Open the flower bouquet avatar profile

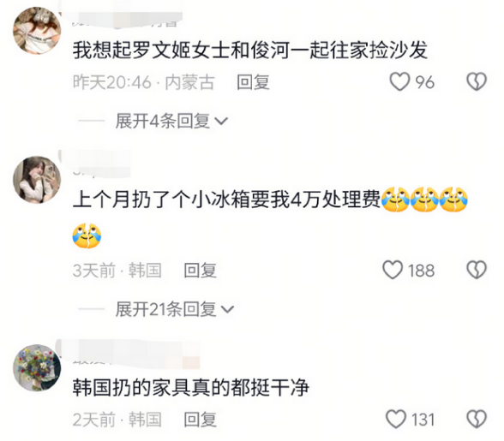[x=37, y=368]
